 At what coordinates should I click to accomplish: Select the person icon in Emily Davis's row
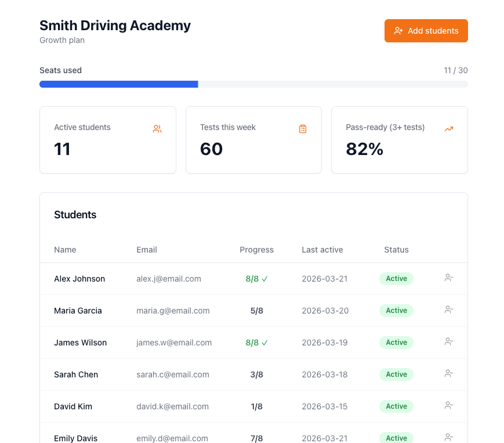tap(448, 435)
